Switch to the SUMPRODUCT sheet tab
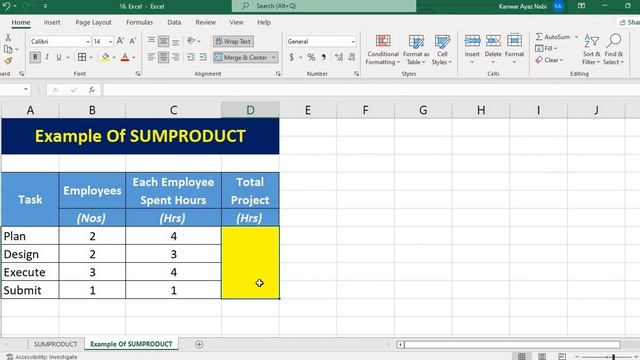This screenshot has width=640, height=360. tap(56, 344)
